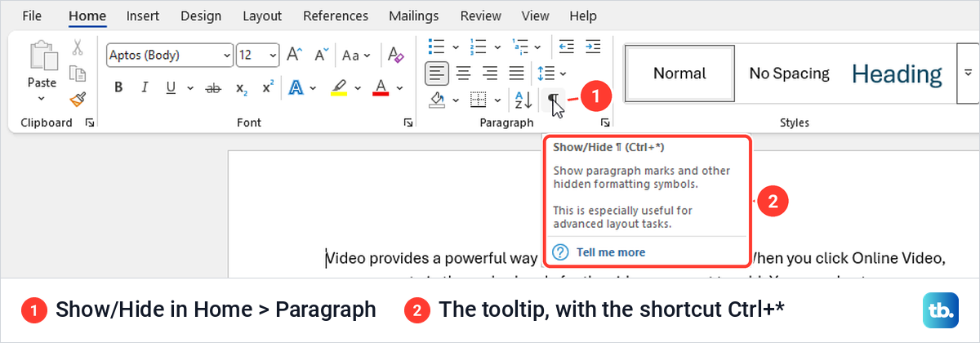
Task: Clear all formatting eraser icon
Action: point(395,56)
